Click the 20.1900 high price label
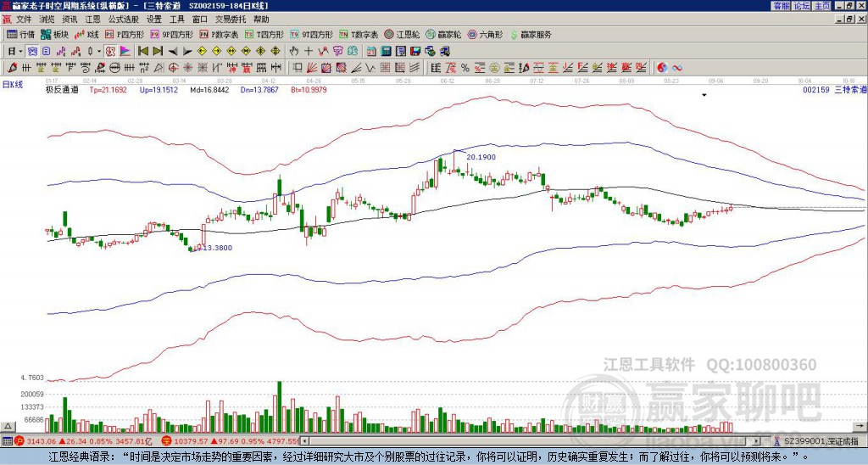Viewport: 868px width, 465px height. tap(481, 157)
